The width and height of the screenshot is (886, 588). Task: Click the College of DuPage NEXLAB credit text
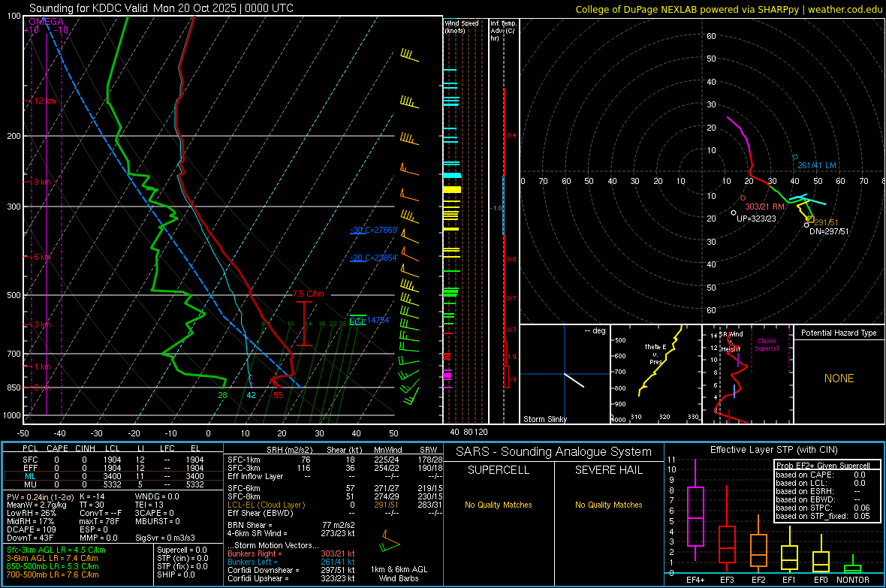(x=728, y=9)
